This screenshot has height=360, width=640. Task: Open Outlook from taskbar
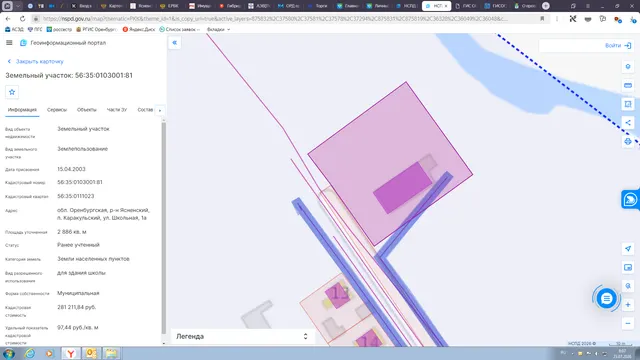pos(91,353)
